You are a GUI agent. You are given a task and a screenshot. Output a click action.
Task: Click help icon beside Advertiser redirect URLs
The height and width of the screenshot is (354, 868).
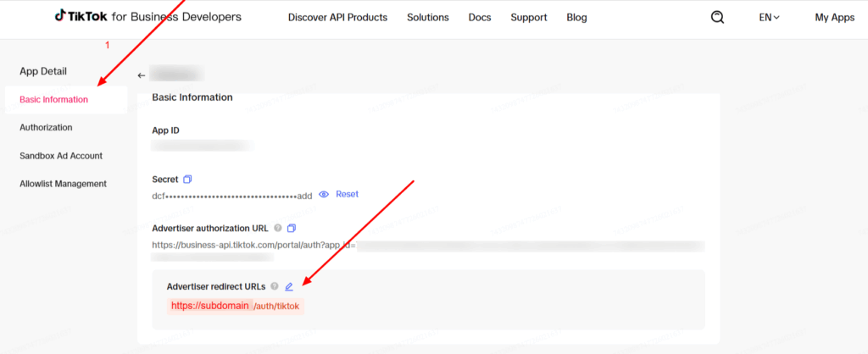(x=275, y=286)
